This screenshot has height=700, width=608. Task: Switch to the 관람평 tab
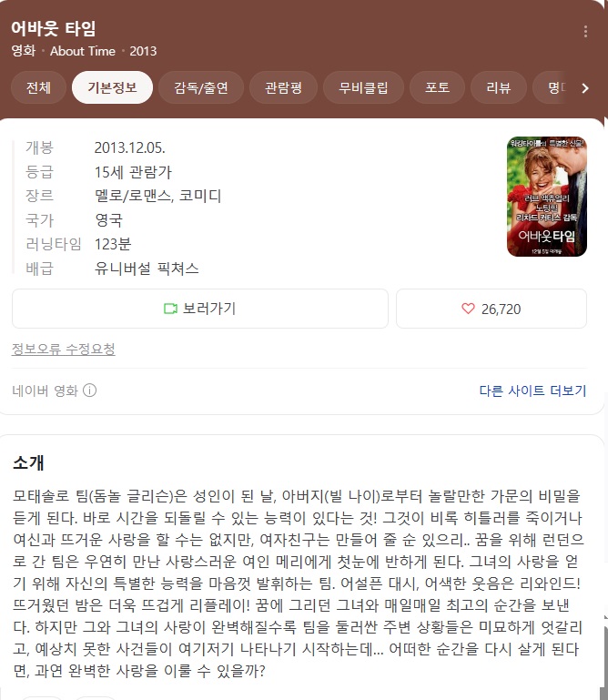(x=283, y=87)
